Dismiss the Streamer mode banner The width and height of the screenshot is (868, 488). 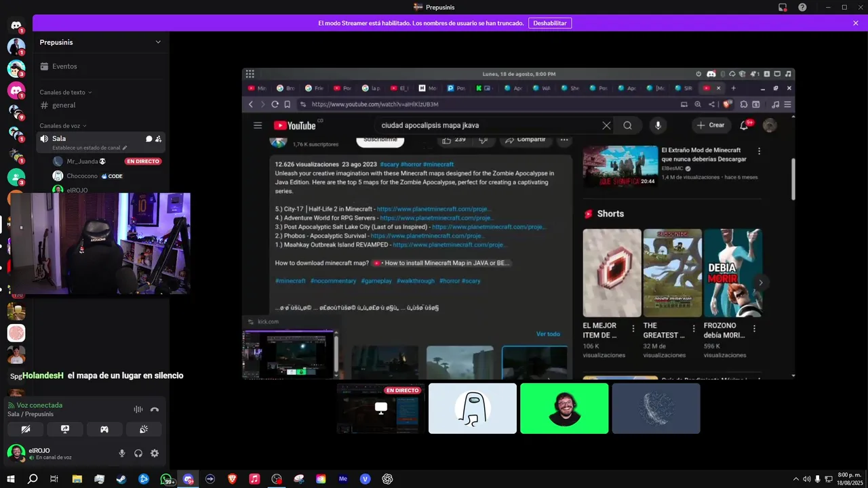[x=856, y=23]
